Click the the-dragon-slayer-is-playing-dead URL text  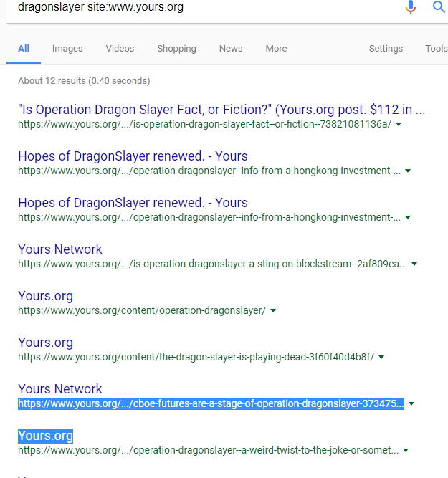[x=196, y=357]
